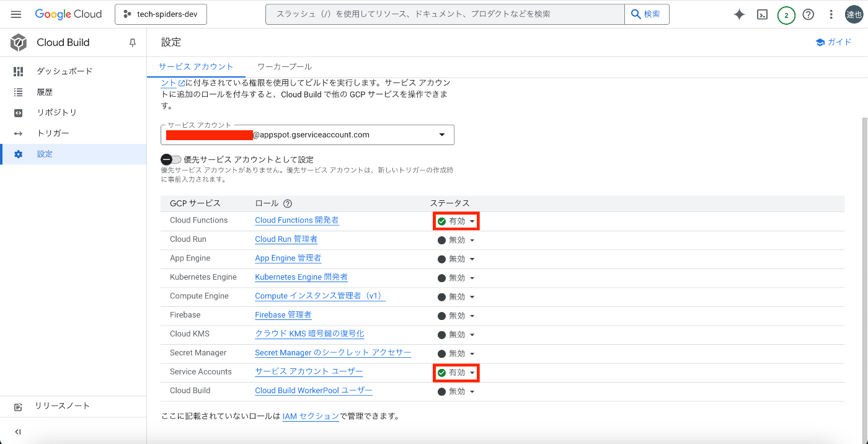Open Cloud Run status dropdown
The width and height of the screenshot is (868, 444).
pyautogui.click(x=456, y=241)
